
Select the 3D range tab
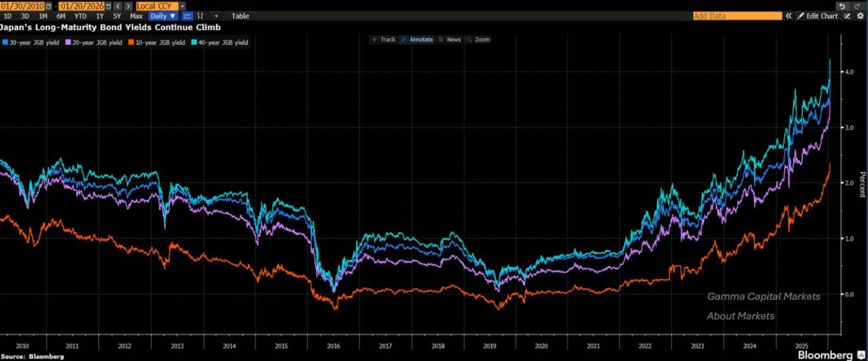[x=24, y=16]
